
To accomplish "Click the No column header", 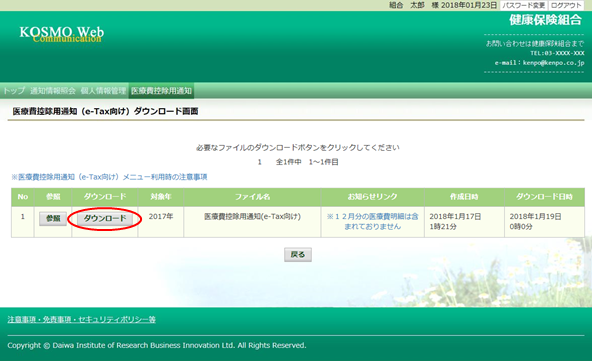I will (x=23, y=197).
